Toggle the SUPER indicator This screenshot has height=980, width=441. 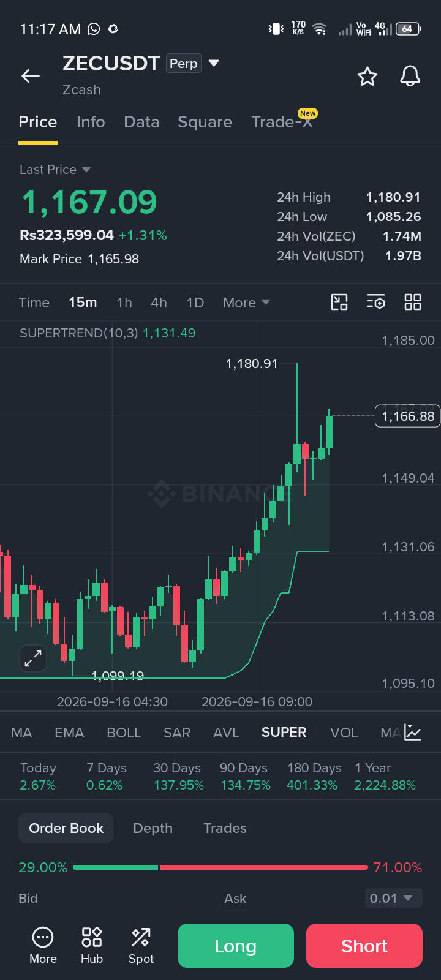pyautogui.click(x=284, y=733)
